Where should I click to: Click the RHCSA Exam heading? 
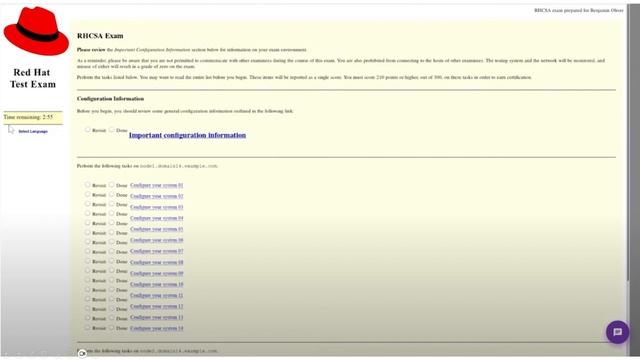click(x=100, y=36)
